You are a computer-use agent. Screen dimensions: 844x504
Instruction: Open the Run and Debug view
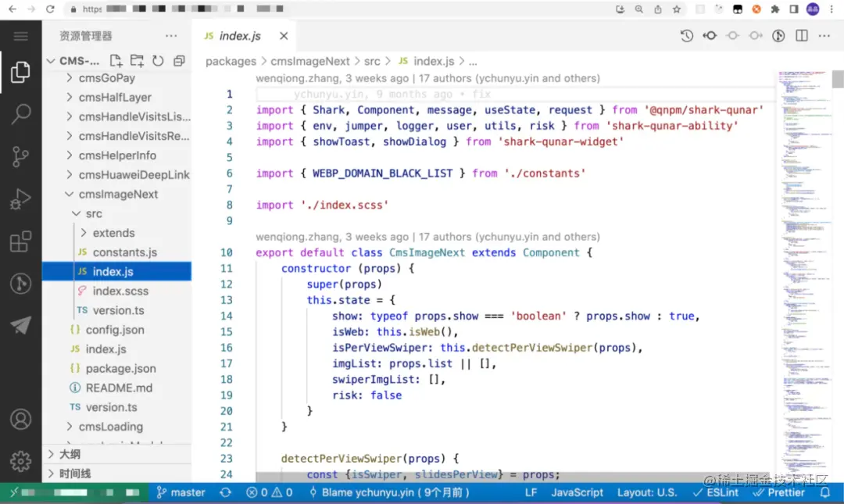tap(20, 198)
